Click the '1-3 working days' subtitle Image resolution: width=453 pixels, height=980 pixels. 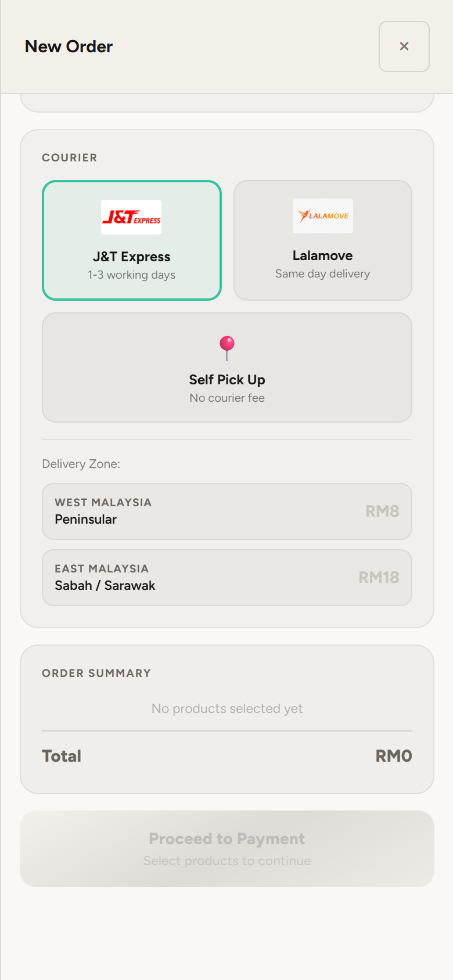coord(132,275)
